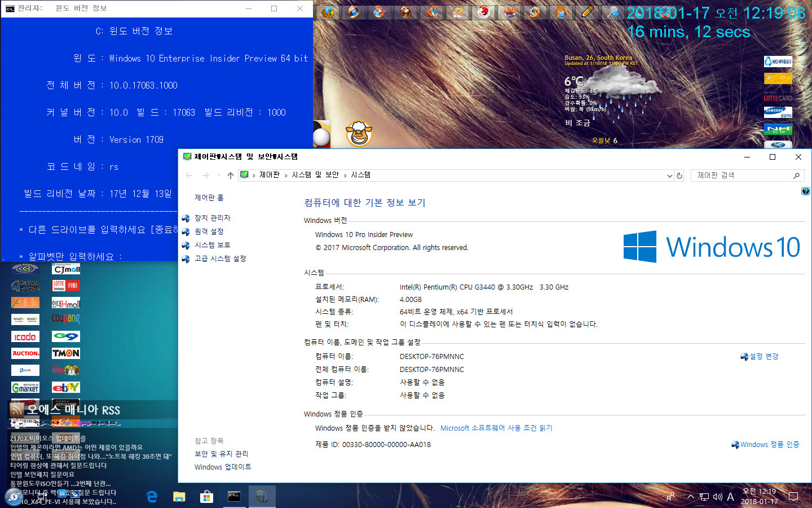Open the Coupang desktop shortcut
Image resolution: width=812 pixels, height=508 pixels.
click(66, 319)
